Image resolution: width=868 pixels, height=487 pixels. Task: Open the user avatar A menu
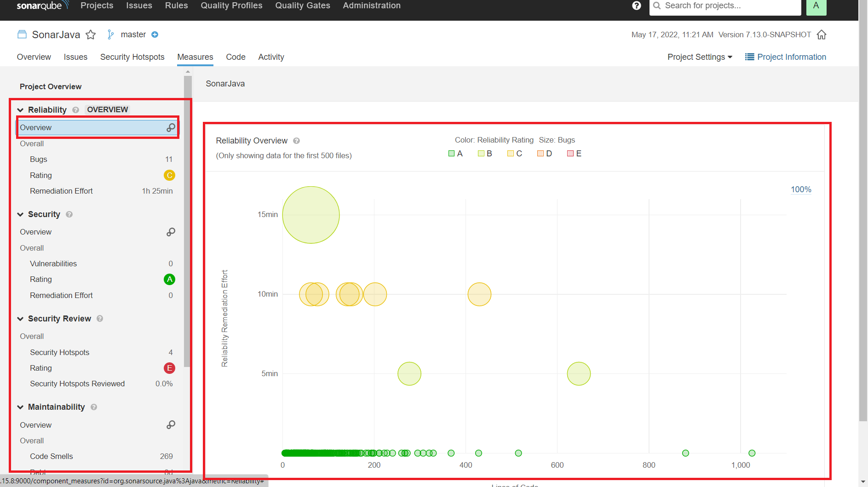point(816,6)
